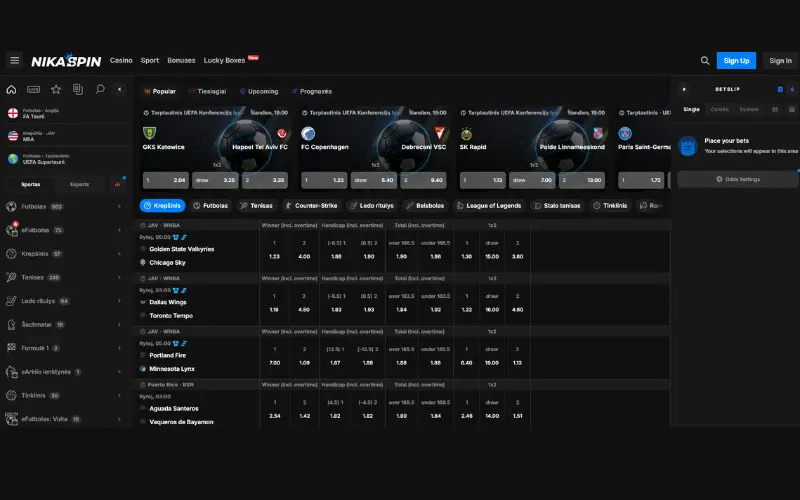Click the sidebar search magnifier icon
The width and height of the screenshot is (800, 500).
coord(100,89)
